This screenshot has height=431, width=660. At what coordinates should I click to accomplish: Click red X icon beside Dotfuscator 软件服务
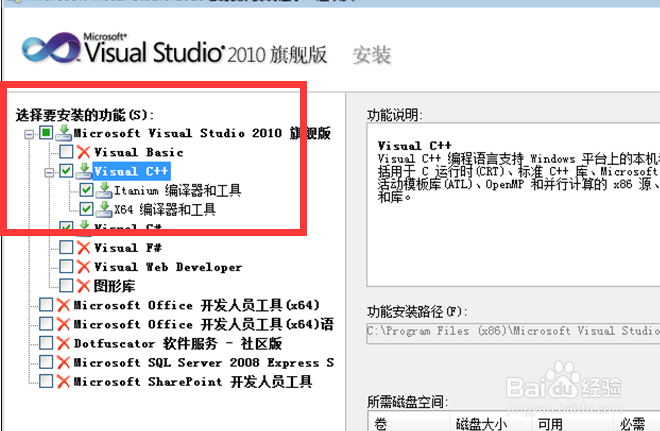click(x=64, y=343)
